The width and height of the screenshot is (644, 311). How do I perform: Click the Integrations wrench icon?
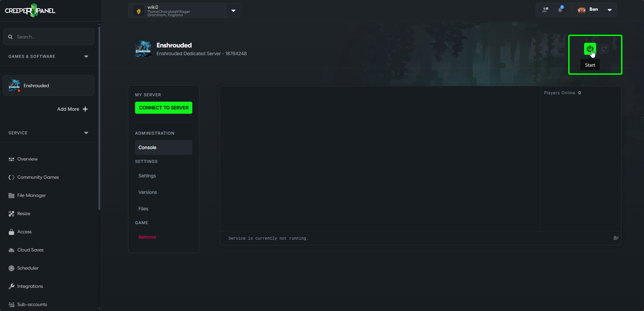tap(11, 286)
